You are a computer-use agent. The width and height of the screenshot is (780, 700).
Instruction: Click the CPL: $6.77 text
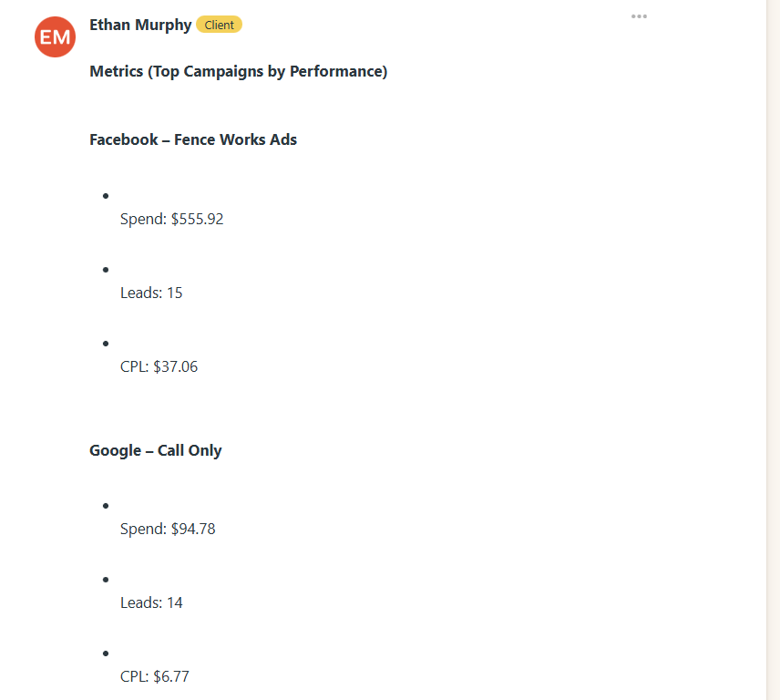tap(155, 676)
